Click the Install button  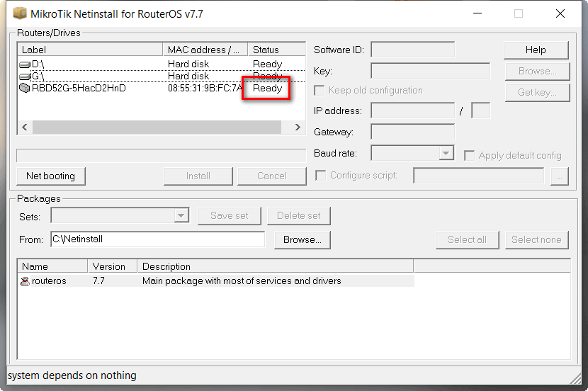[x=198, y=176]
